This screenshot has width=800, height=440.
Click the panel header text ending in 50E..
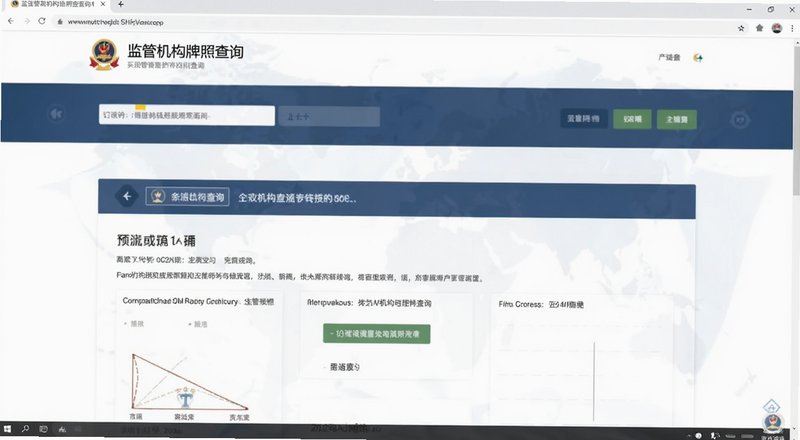[x=297, y=198]
